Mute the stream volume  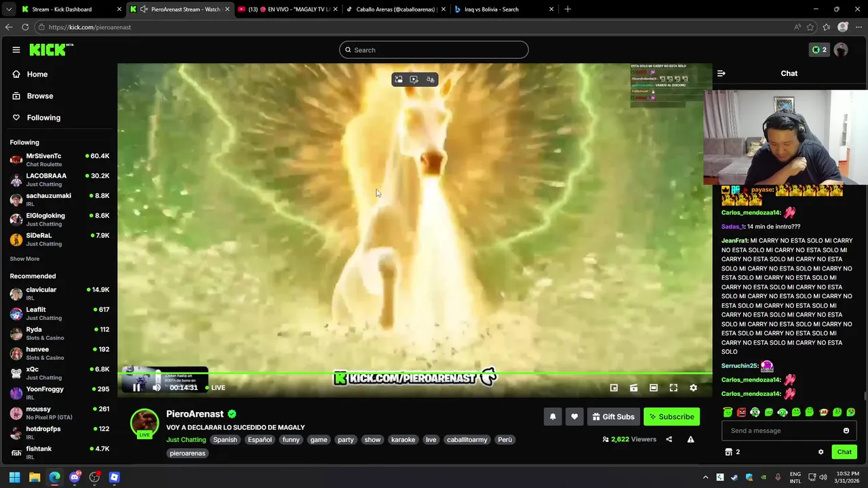(156, 388)
